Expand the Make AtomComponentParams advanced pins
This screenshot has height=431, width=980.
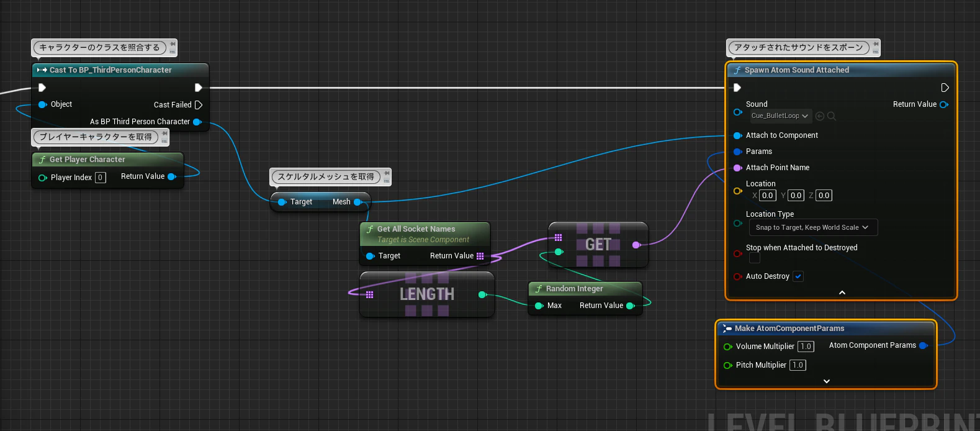[x=827, y=381]
